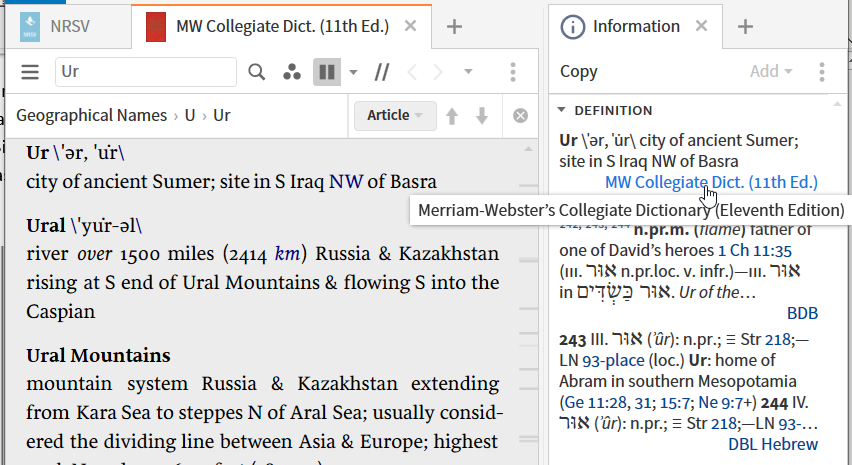
Task: Close the locator bar with the X circle
Action: coord(520,116)
